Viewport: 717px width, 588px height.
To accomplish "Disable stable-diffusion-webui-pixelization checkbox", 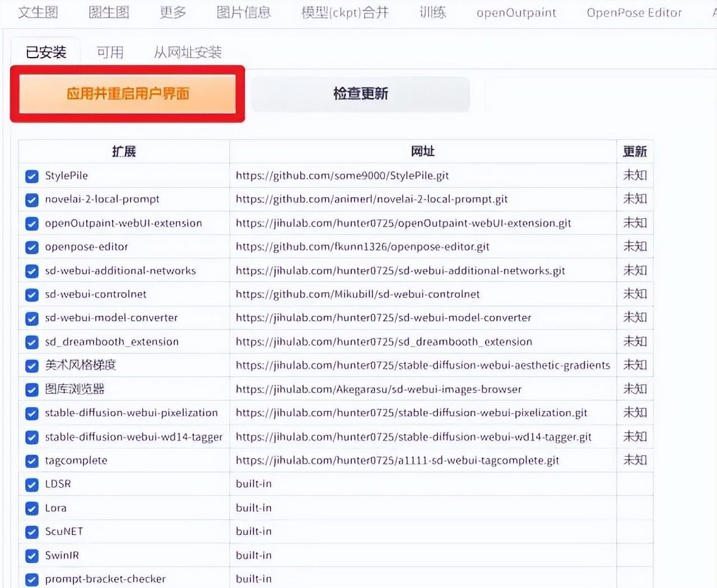I will [x=32, y=414].
